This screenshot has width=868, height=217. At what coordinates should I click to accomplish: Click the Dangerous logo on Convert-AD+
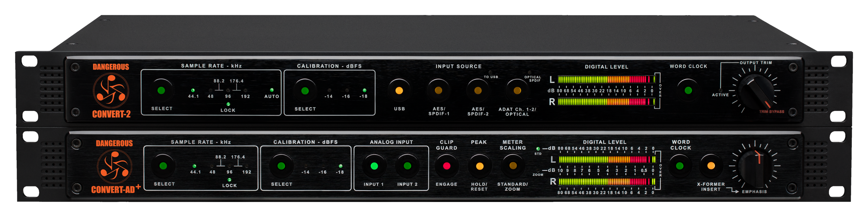tap(115, 167)
